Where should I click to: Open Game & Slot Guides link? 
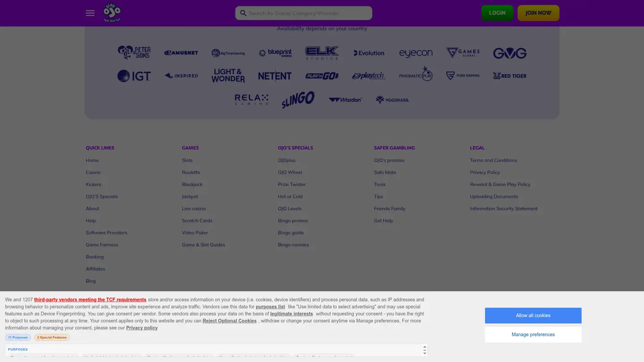click(203, 245)
